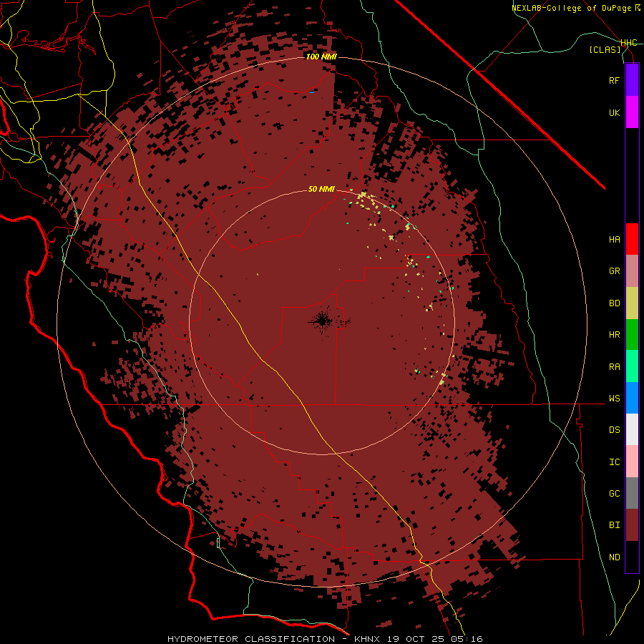Click the NEXLAB-College of DuPage title text
644x644 pixels.
(571, 8)
